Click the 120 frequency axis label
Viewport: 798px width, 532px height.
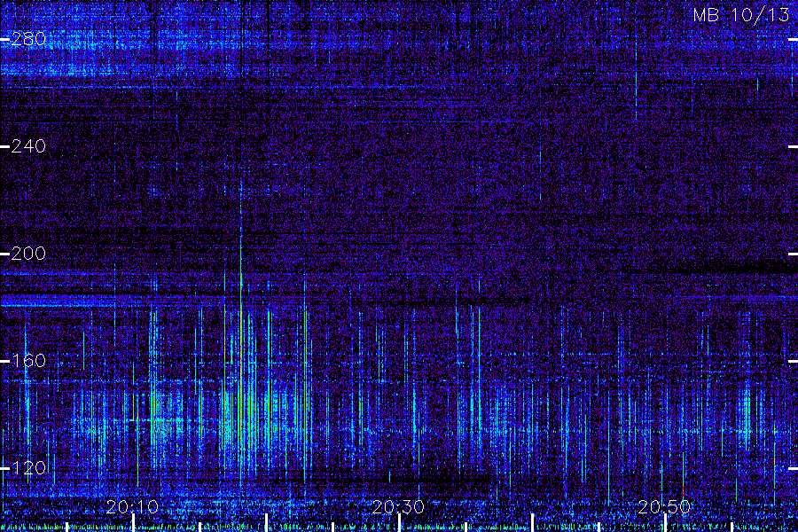tap(28, 468)
